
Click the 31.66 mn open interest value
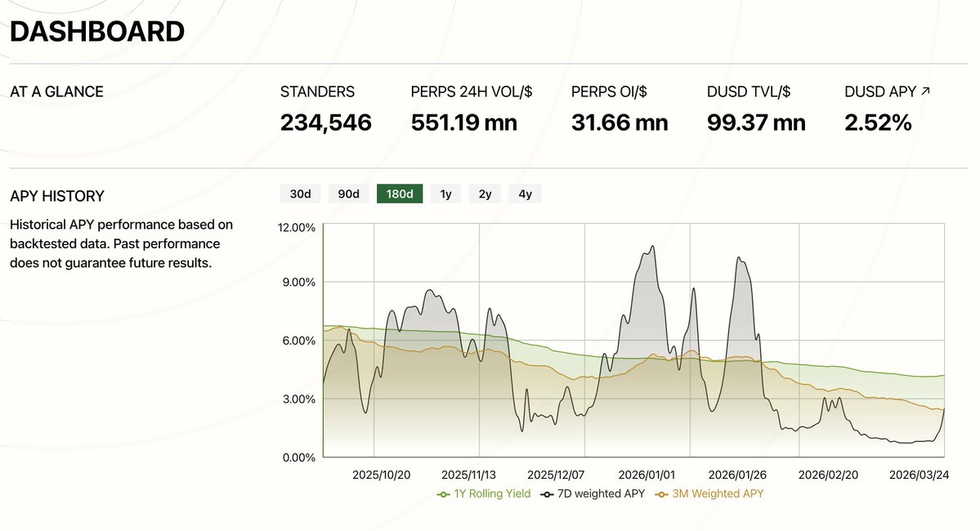(620, 123)
